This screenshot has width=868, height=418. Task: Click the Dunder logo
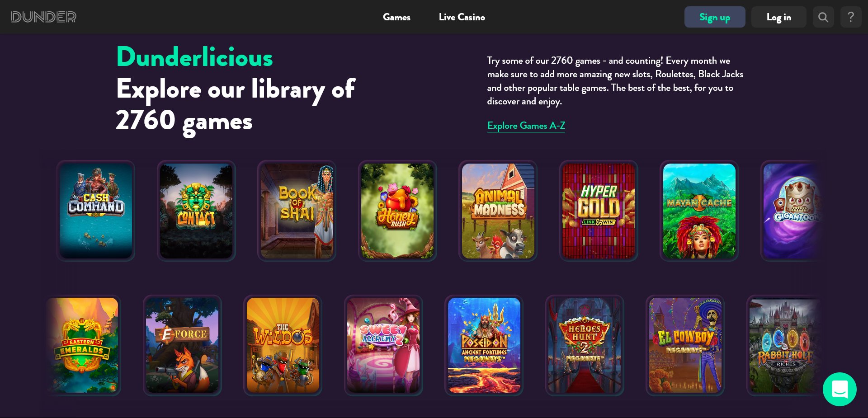click(43, 17)
